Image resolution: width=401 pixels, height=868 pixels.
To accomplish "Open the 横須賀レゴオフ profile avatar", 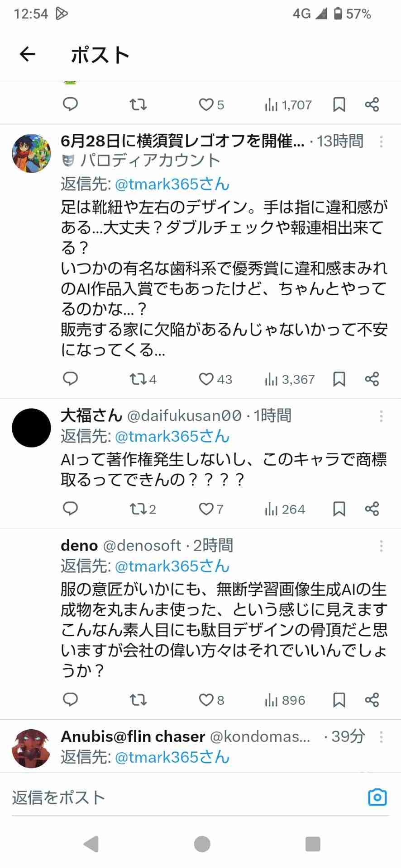I will (x=31, y=153).
